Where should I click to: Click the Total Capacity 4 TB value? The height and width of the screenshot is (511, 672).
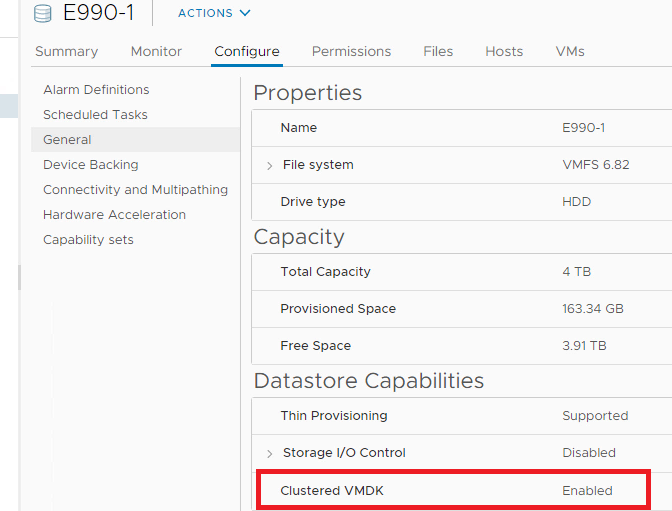click(576, 272)
